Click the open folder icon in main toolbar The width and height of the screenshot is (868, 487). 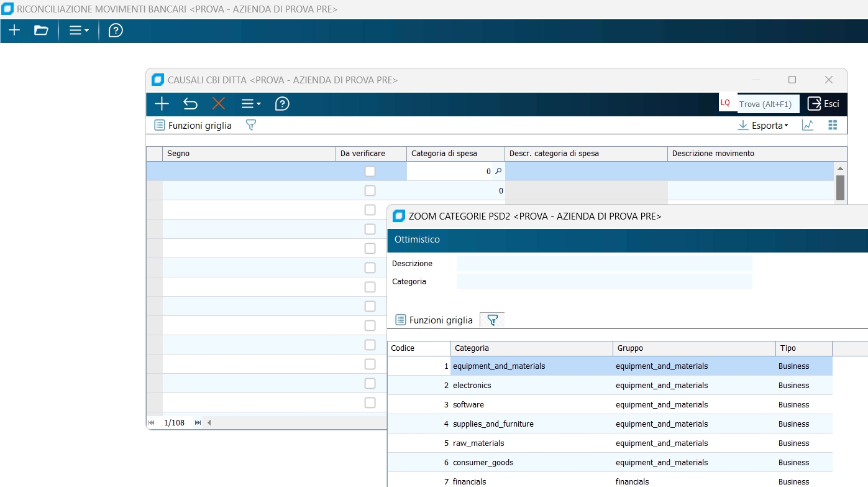tap(41, 30)
